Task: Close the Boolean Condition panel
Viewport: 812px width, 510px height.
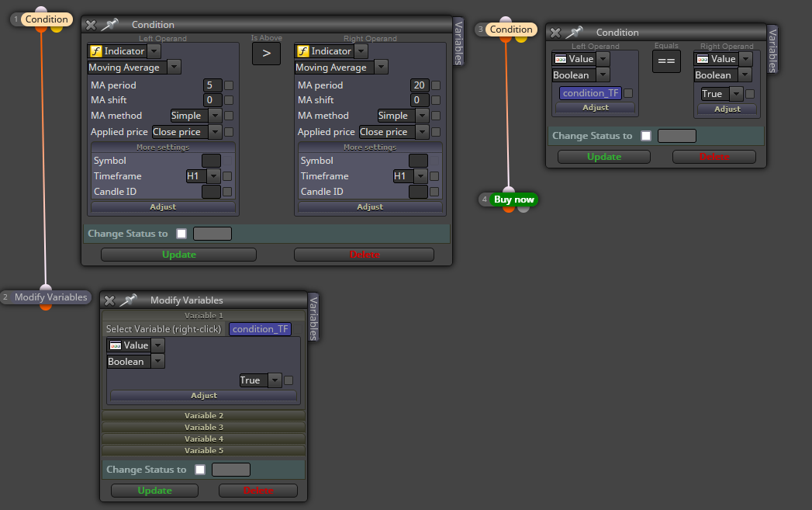Action: [x=555, y=33]
